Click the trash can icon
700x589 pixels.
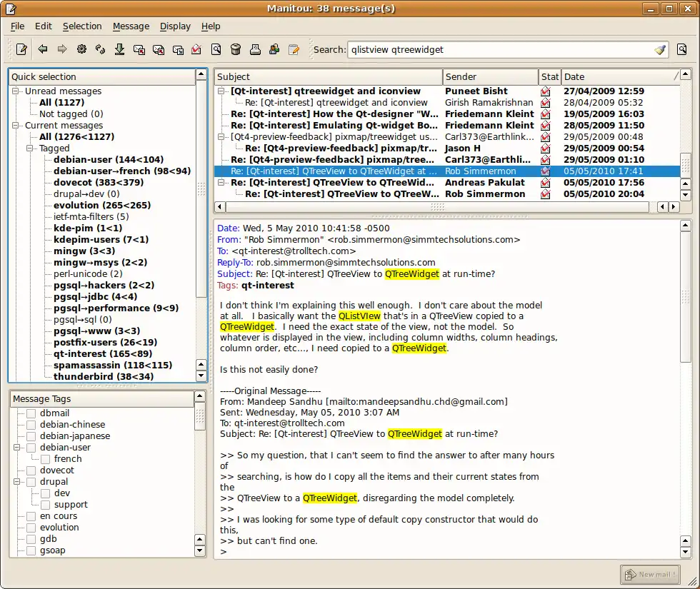(x=236, y=49)
